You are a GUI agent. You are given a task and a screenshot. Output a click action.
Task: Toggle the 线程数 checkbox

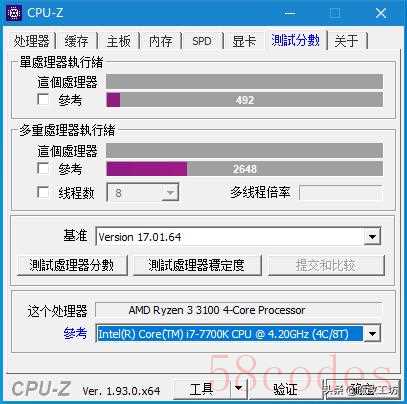(43, 192)
